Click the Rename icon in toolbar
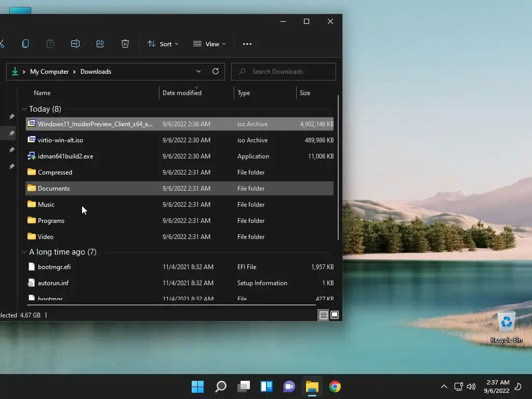This screenshot has height=399, width=532. click(75, 44)
